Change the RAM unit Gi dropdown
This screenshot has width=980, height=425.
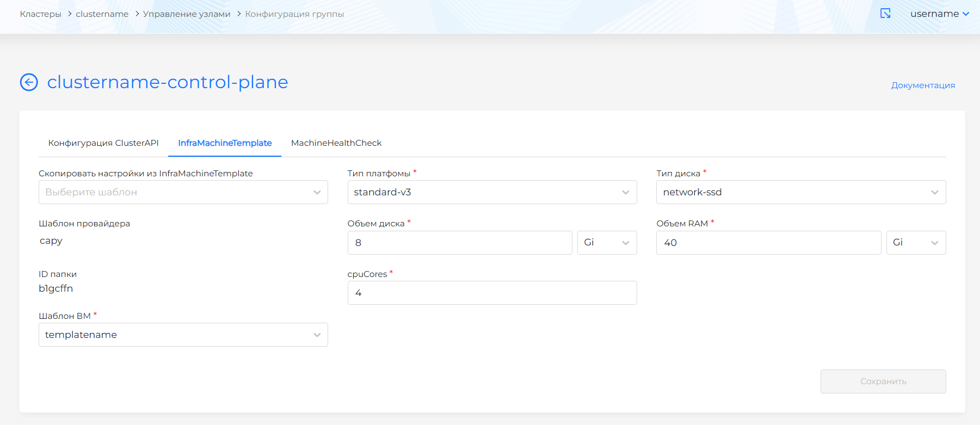click(916, 243)
